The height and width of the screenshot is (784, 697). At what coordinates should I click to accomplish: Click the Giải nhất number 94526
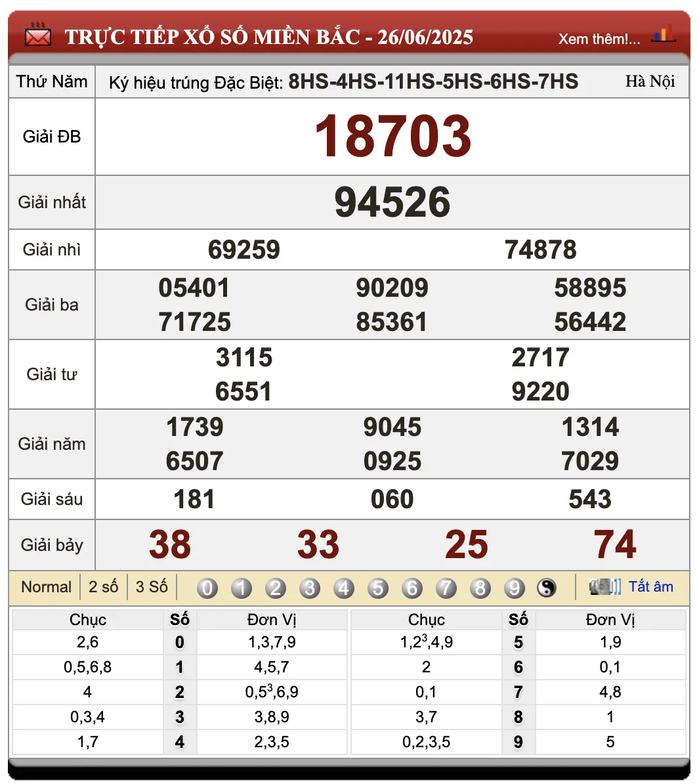tap(392, 202)
